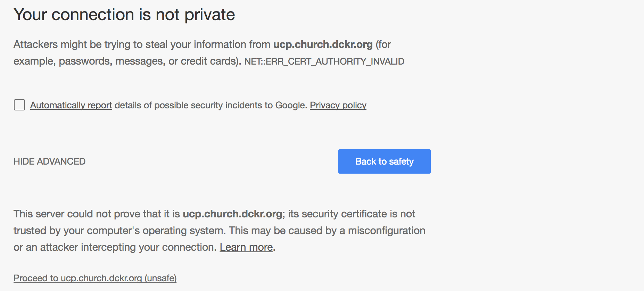The image size is (644, 291).
Task: Click the word "misconfiguration"
Action: pyautogui.click(x=386, y=231)
